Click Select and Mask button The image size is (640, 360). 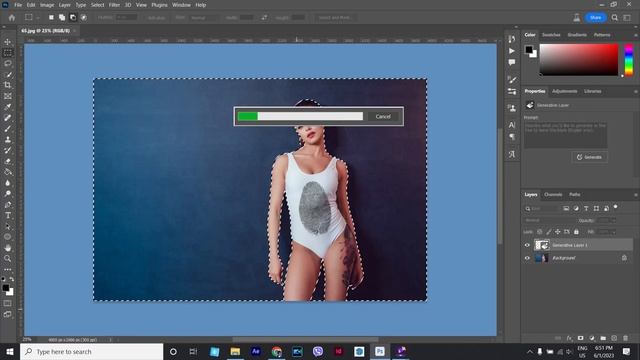click(335, 18)
